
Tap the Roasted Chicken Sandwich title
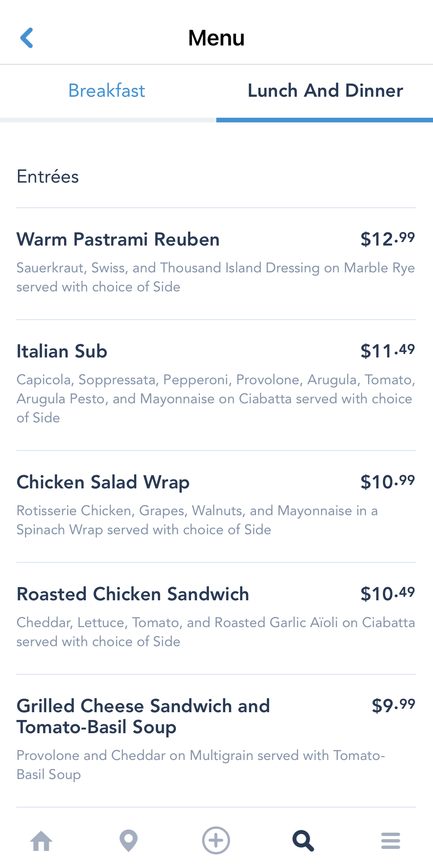point(133,594)
